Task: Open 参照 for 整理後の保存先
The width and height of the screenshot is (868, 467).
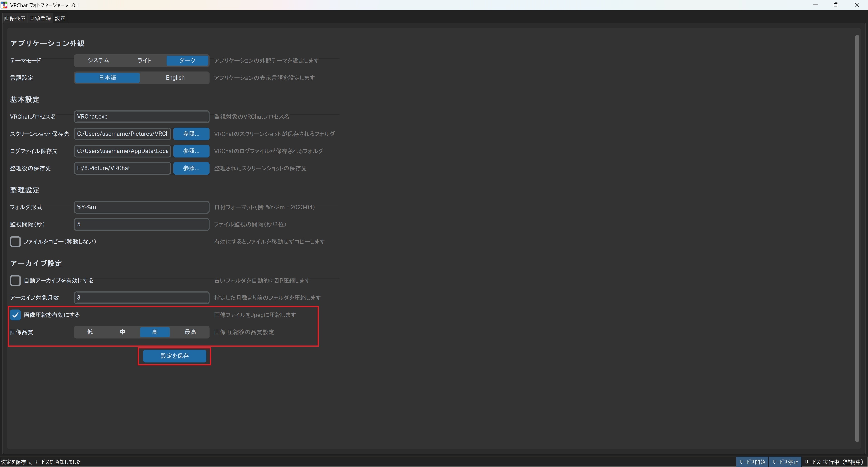Action: [x=191, y=168]
